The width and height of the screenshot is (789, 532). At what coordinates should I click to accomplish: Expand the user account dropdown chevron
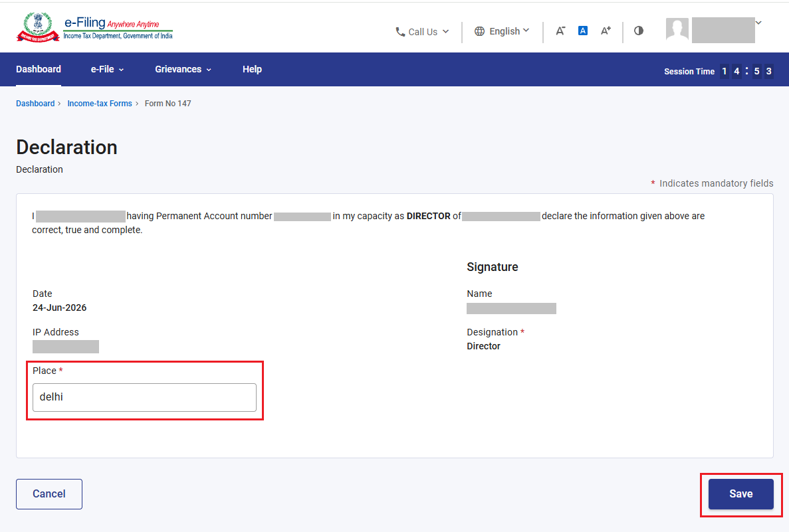[758, 23]
